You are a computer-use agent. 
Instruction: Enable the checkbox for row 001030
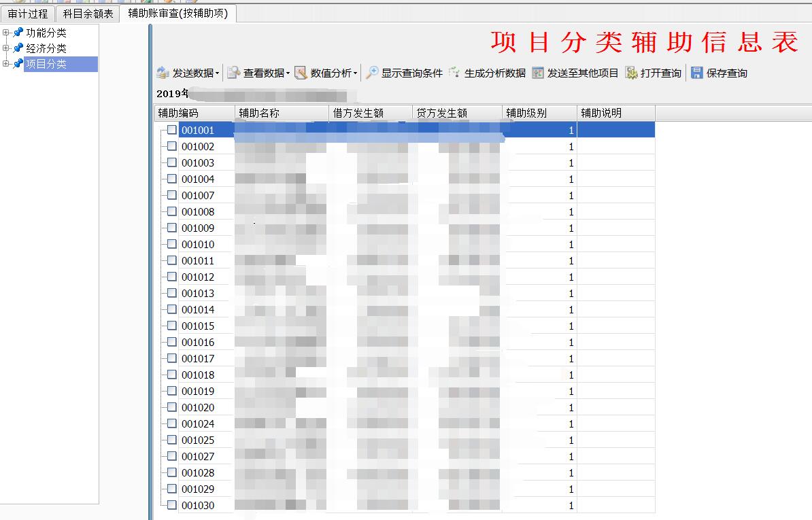pos(172,505)
